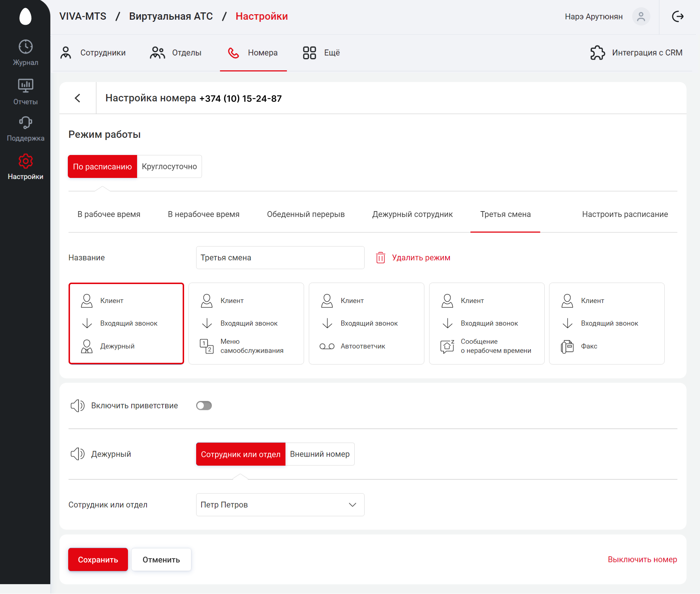Viewport: 700px width, 594px height.
Task: Select Круглосуточно work mode
Action: tap(169, 167)
